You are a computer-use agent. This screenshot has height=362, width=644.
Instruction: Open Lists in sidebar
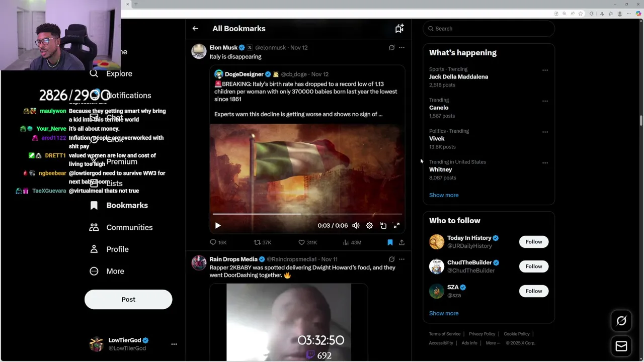[x=106, y=184]
